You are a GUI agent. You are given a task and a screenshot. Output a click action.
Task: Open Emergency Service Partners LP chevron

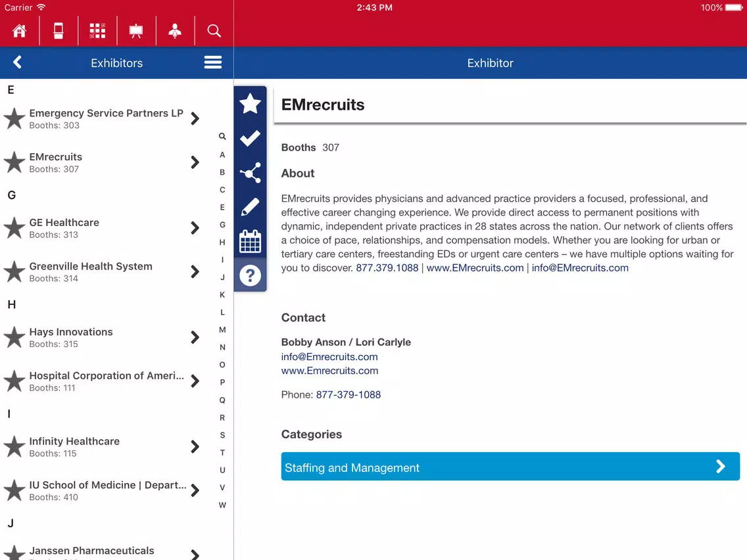point(195,118)
